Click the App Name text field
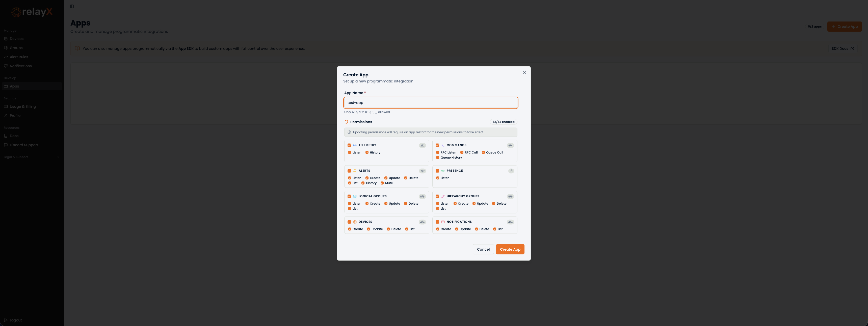 coord(430,103)
